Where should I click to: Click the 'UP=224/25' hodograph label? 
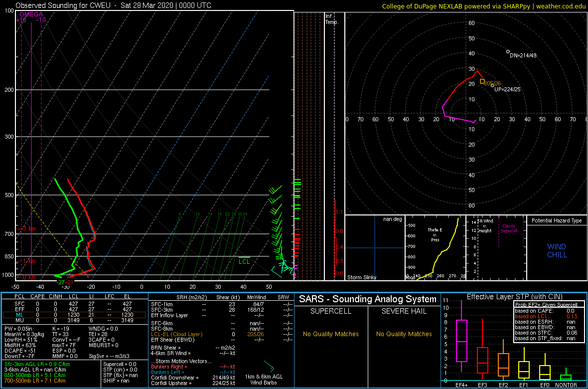507,89
